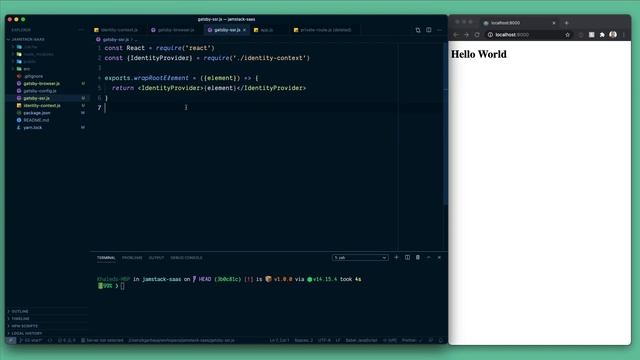Click the Prettier status bar item
Viewport: 640px width, 360px height.
tap(411, 340)
